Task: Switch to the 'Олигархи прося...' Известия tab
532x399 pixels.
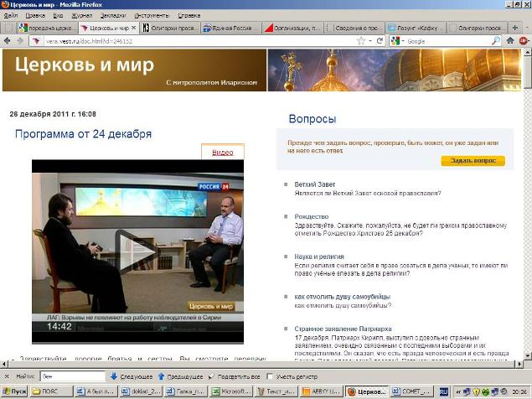Action: tap(169, 28)
